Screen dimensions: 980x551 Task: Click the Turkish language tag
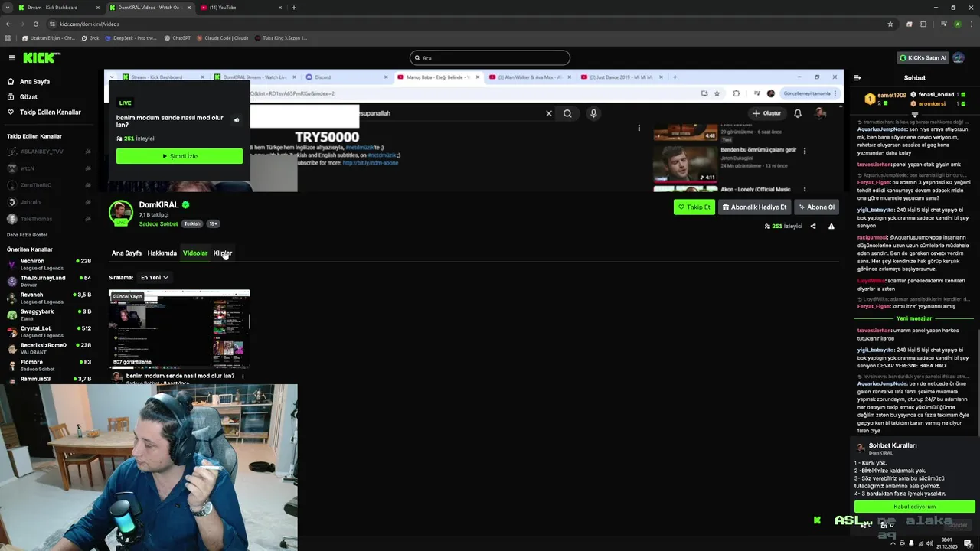point(191,224)
